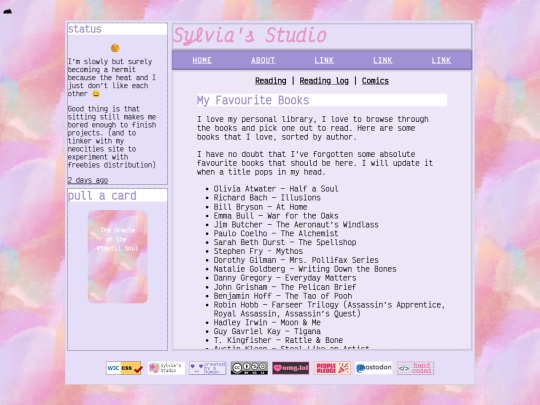Screen dimensions: 540x405
Task: Go to the HOME page
Action: click(x=202, y=60)
